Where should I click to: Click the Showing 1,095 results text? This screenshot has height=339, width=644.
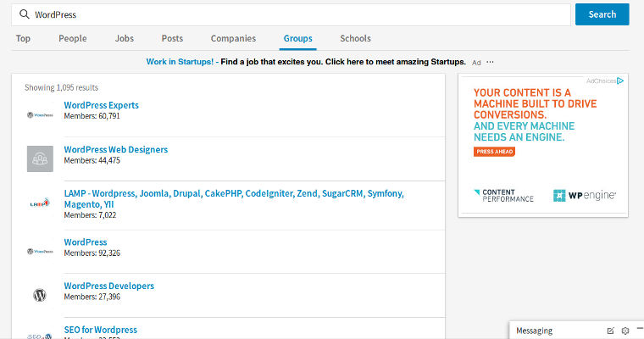pos(62,87)
